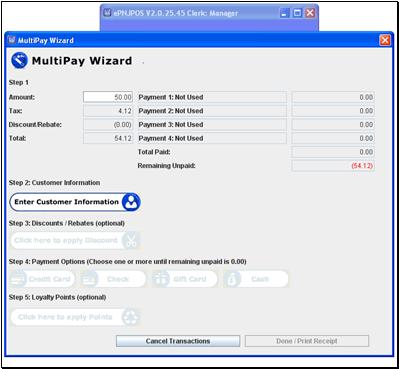
Task: Click the loyalty points icon
Action: pos(130,317)
